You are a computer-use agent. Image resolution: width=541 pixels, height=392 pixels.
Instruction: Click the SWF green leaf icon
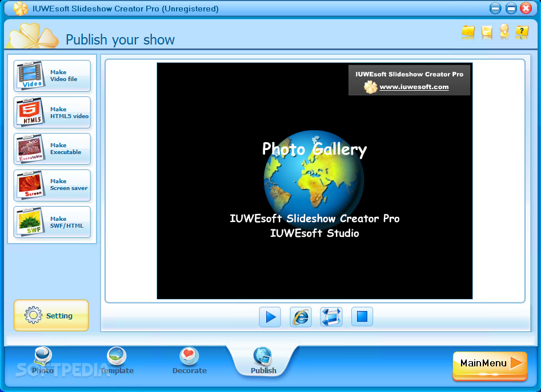pos(31,221)
